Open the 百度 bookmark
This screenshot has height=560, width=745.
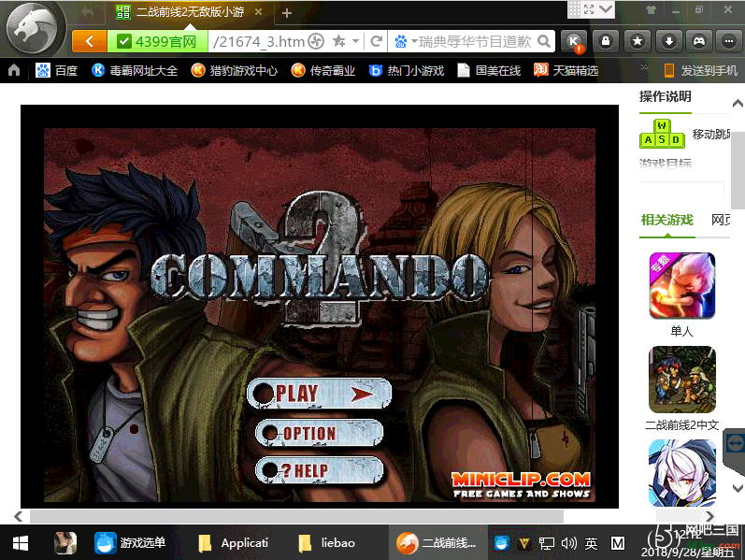click(x=56, y=70)
